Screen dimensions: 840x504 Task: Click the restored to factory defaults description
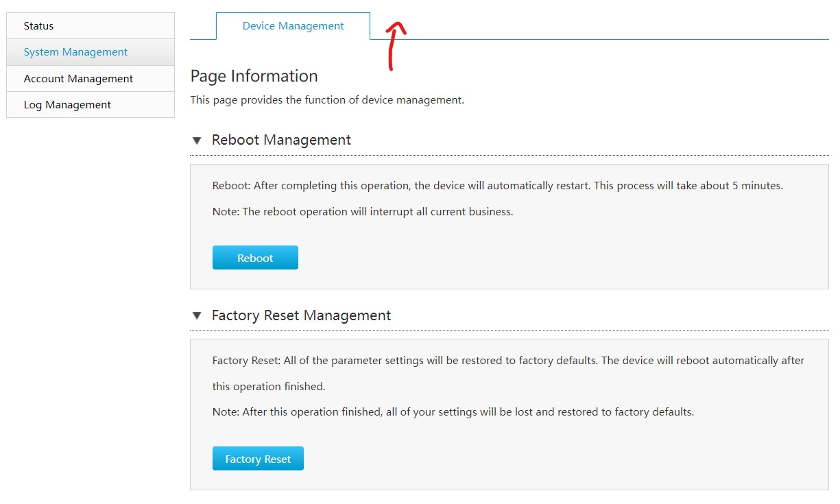click(508, 361)
